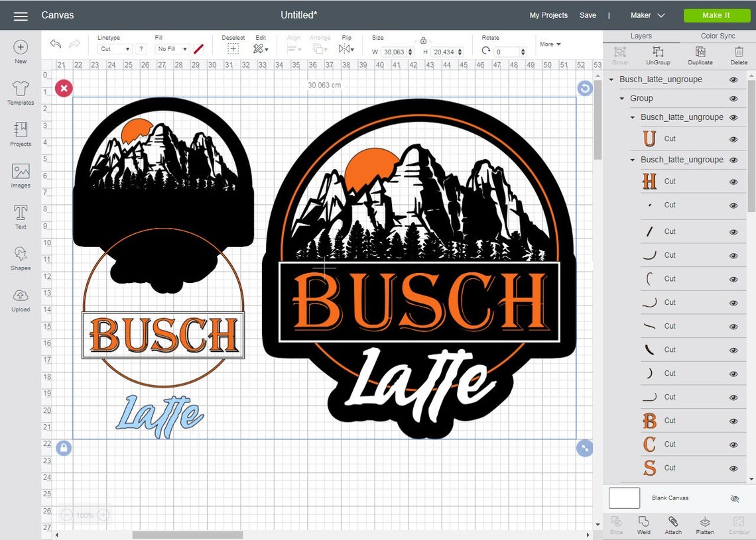Hide the orange U Cut layer
This screenshot has width=756, height=540.
tap(733, 139)
